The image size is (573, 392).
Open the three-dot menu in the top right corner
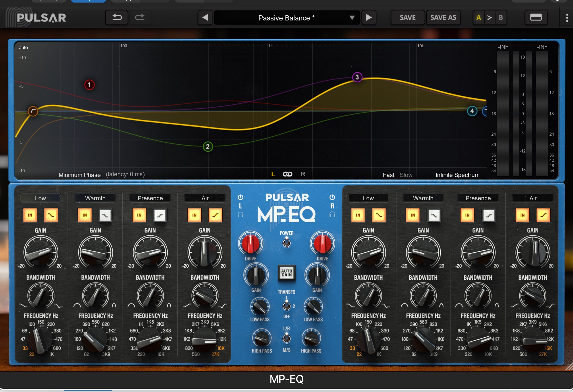point(567,17)
